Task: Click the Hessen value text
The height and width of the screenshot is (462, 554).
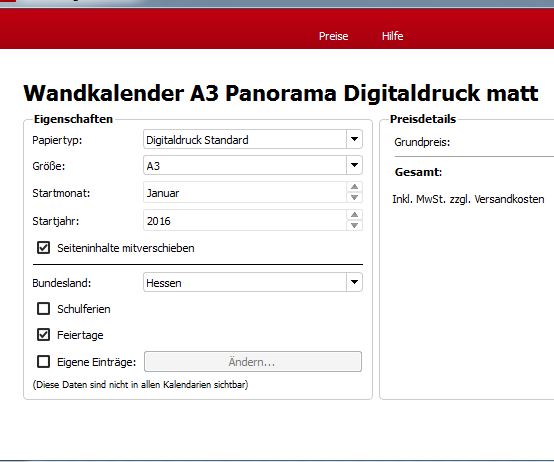Action: tap(164, 283)
